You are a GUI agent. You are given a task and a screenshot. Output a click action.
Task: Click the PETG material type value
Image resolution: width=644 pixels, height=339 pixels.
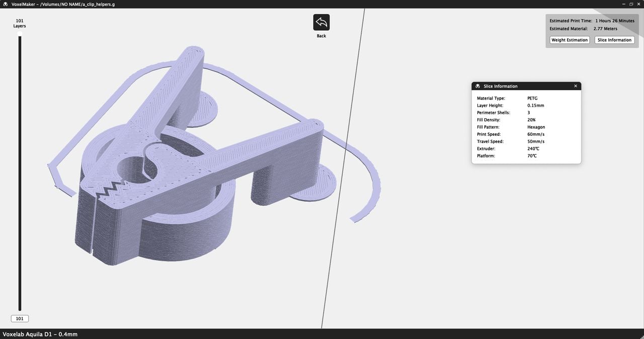tap(532, 98)
